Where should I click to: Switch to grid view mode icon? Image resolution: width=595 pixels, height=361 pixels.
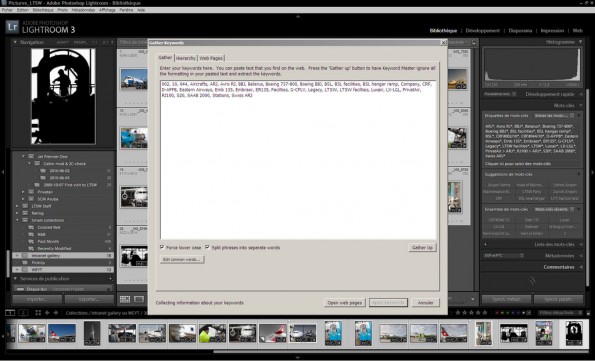click(x=125, y=299)
